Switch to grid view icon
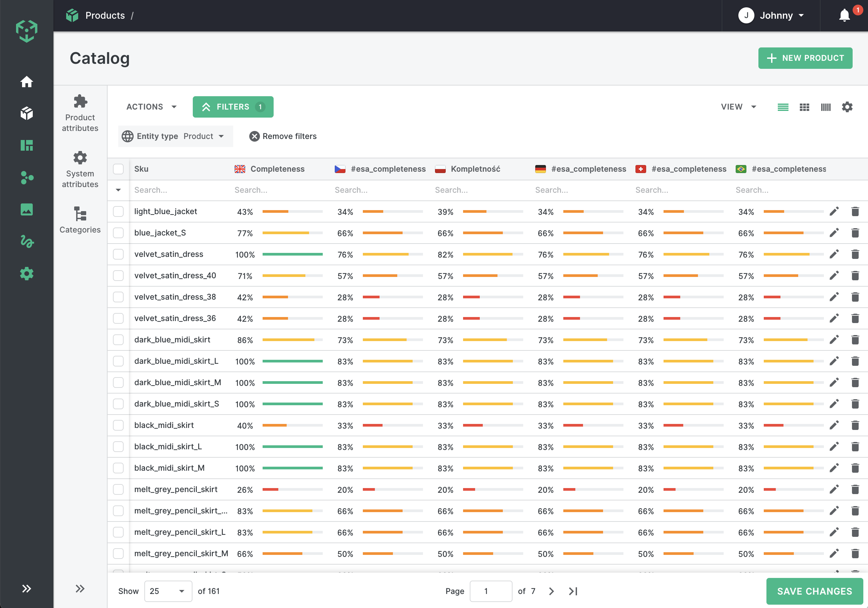Screen dimensions: 868x608 804,107
